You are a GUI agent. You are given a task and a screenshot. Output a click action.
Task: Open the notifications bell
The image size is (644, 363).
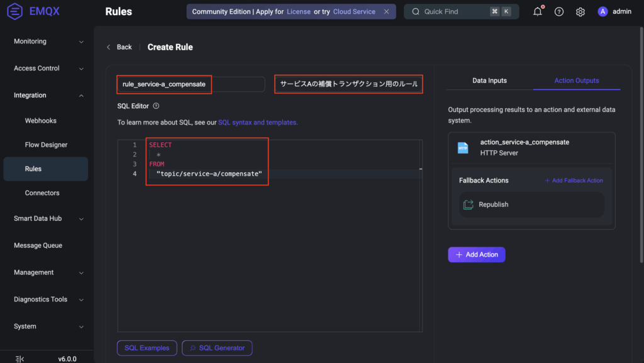tap(537, 12)
